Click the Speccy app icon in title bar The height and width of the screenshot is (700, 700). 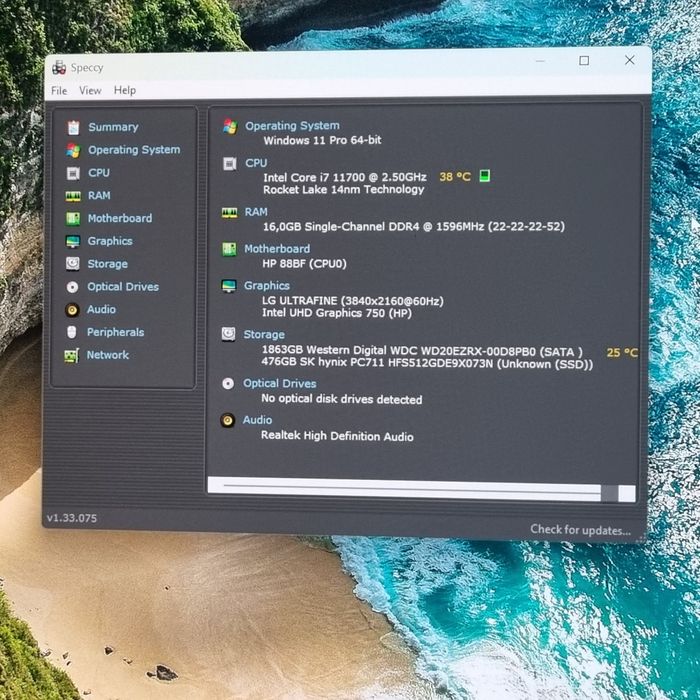click(x=59, y=67)
